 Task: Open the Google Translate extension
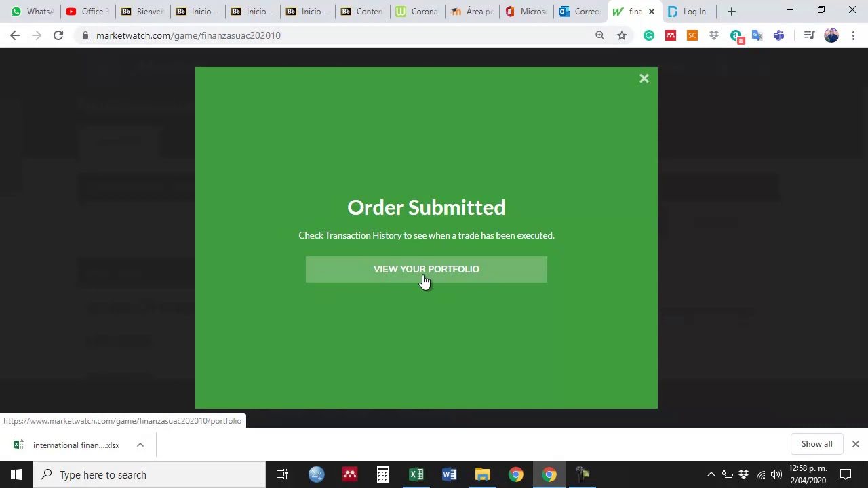click(757, 35)
